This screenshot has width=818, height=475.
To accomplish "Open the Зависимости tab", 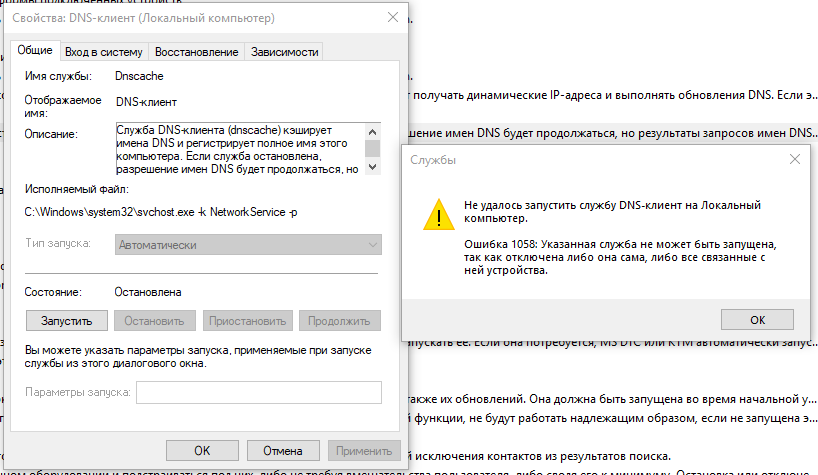I will [284, 52].
